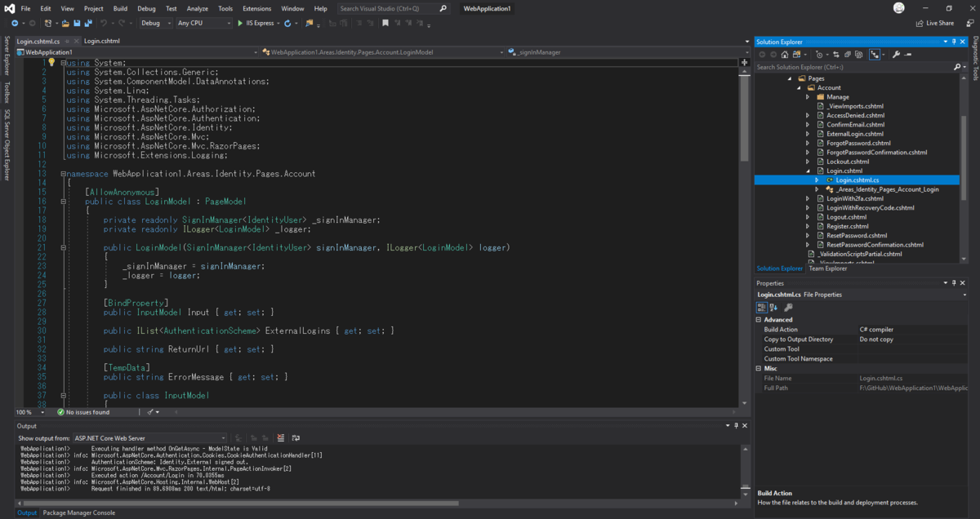This screenshot has height=519, width=980.
Task: Click the Solution Explorer Home icon
Action: pos(785,55)
